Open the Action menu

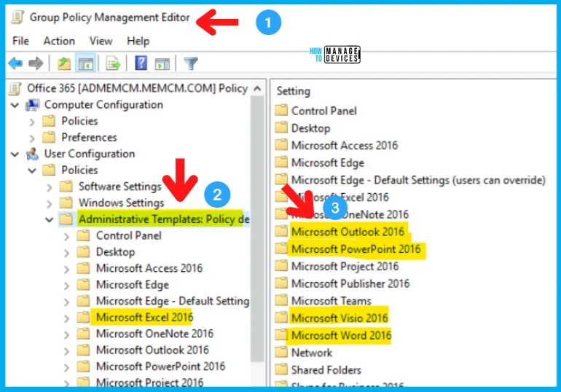click(x=59, y=41)
